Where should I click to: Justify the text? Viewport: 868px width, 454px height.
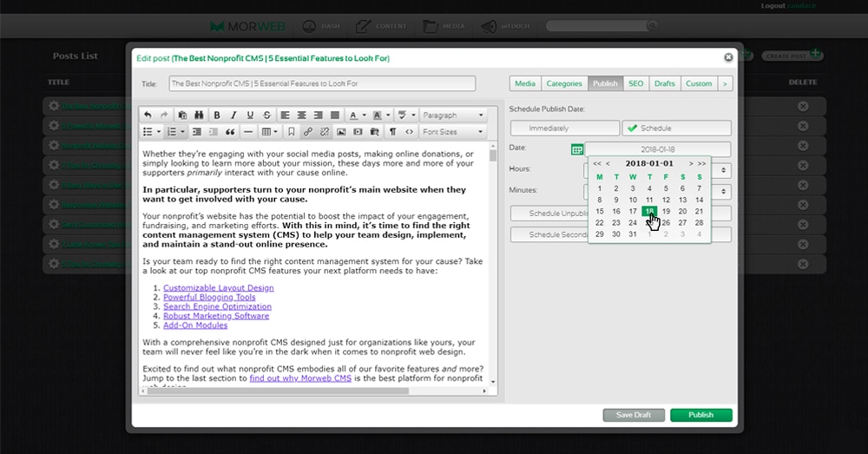[x=335, y=115]
